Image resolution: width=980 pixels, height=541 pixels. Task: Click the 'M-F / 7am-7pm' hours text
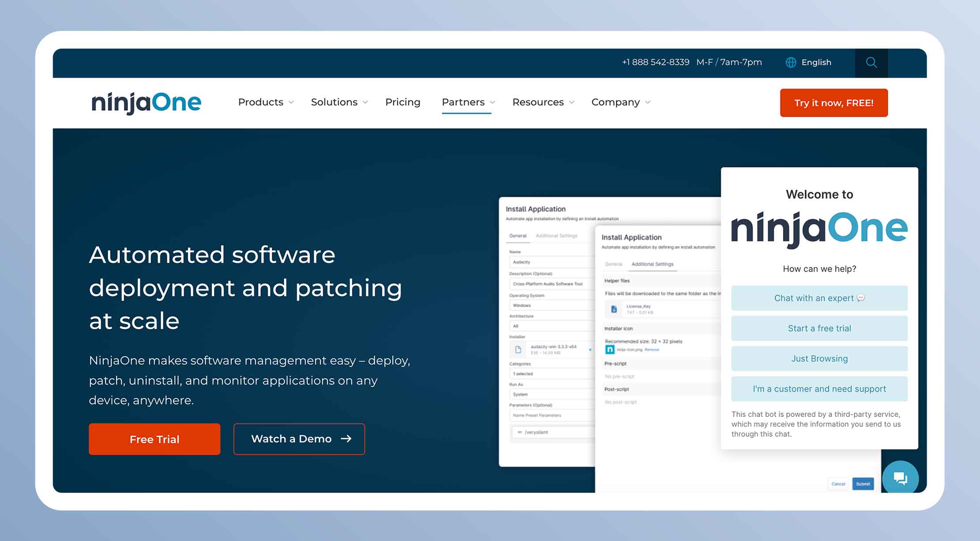point(729,62)
